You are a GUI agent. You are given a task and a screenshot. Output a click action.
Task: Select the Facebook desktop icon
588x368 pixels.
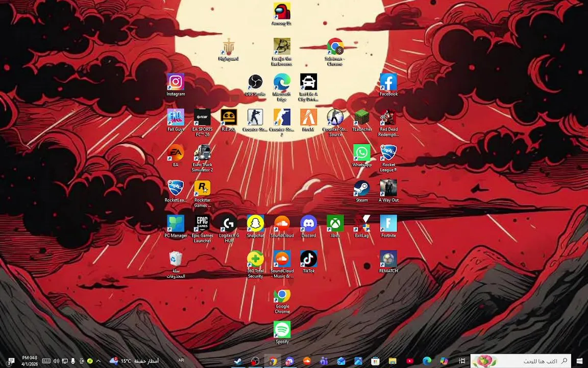[x=388, y=85]
